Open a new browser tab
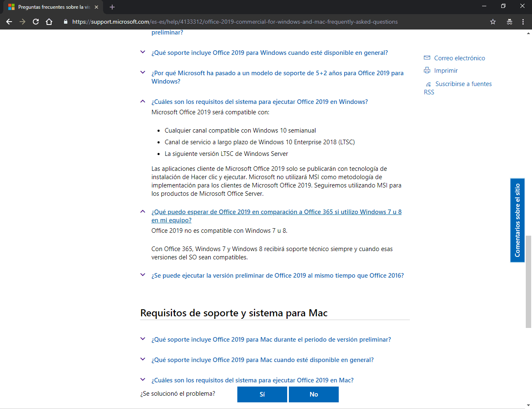 pos(112,7)
